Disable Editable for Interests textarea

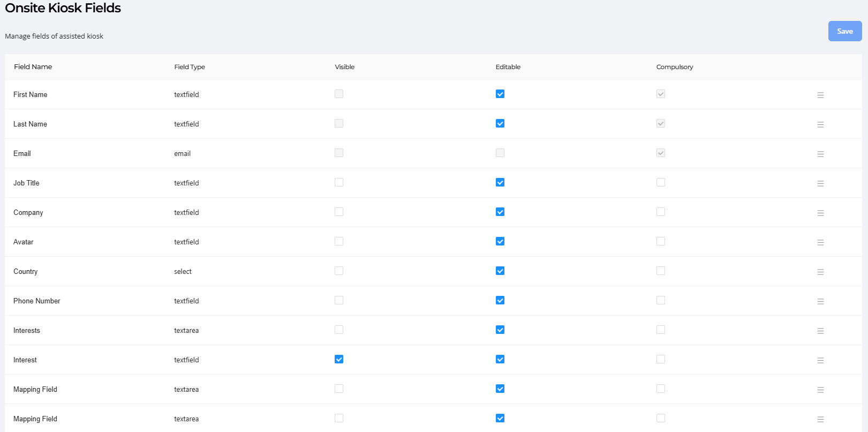pyautogui.click(x=500, y=330)
